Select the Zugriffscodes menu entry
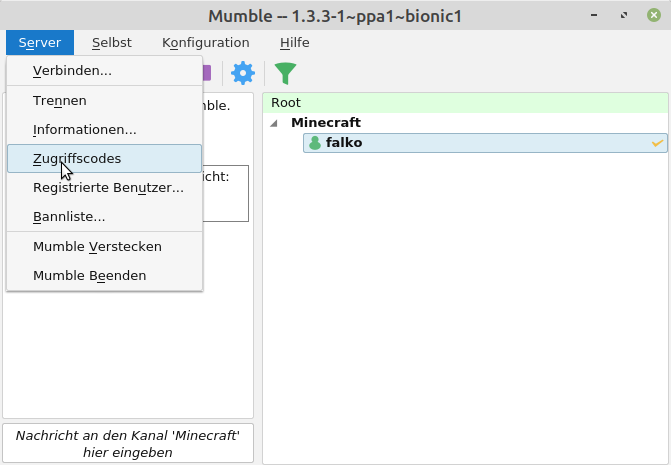 (77, 159)
